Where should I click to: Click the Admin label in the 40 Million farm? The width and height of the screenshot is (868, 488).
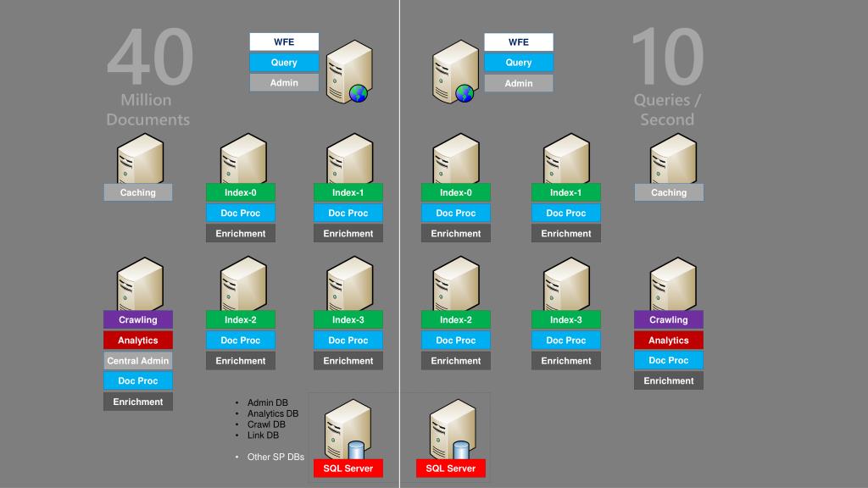pos(284,83)
